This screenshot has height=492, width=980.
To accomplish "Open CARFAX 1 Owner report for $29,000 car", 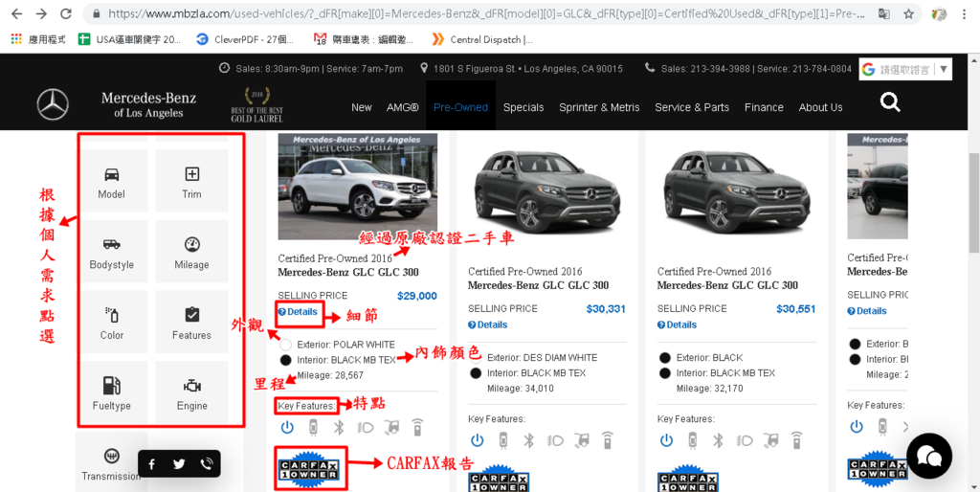I will coord(309,470).
